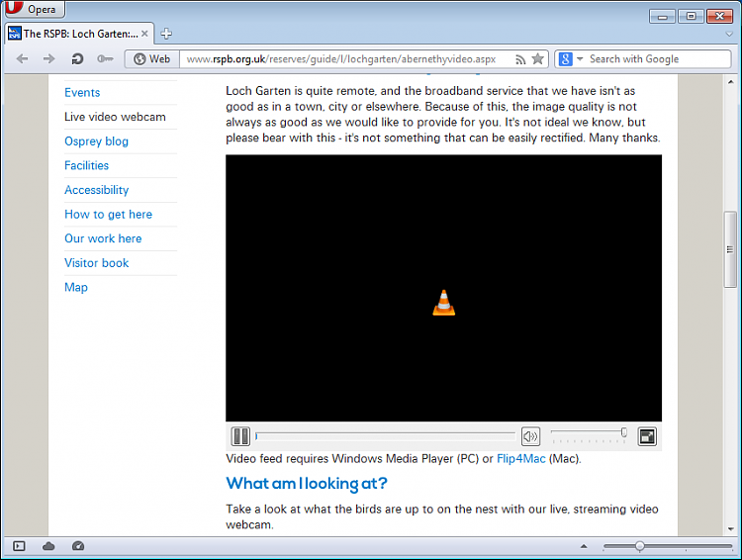The height and width of the screenshot is (560, 742).
Task: Open the Osprey blog link
Action: (97, 141)
